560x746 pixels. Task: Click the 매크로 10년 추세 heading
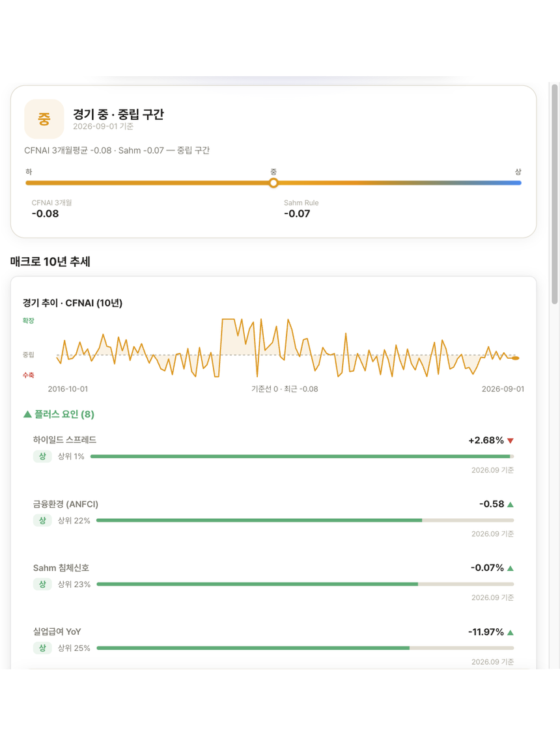(50, 262)
